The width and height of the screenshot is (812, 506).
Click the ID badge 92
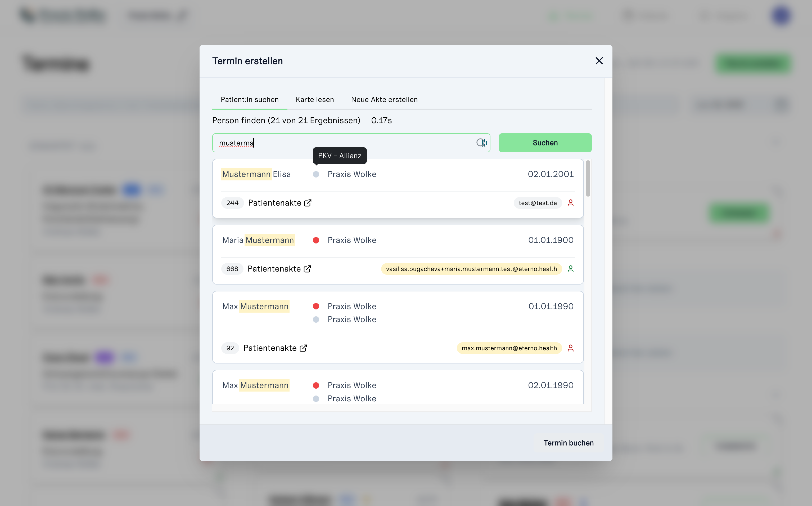click(x=230, y=348)
